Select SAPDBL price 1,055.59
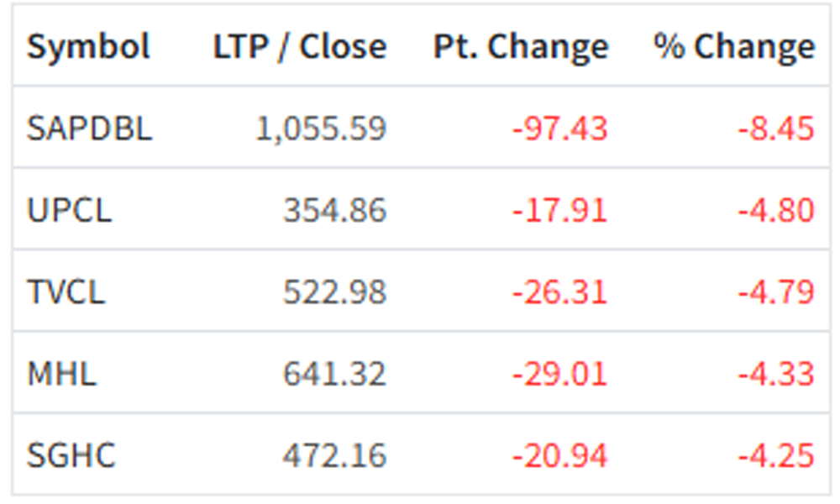 321,129
